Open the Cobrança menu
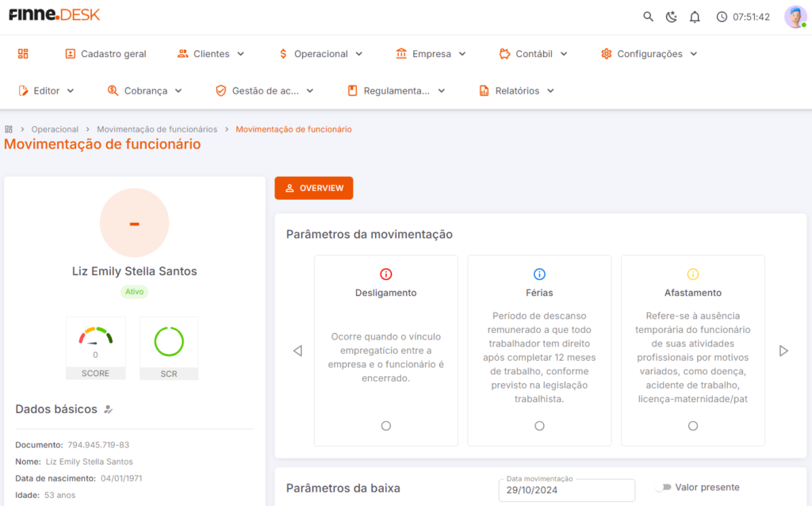 tap(145, 90)
